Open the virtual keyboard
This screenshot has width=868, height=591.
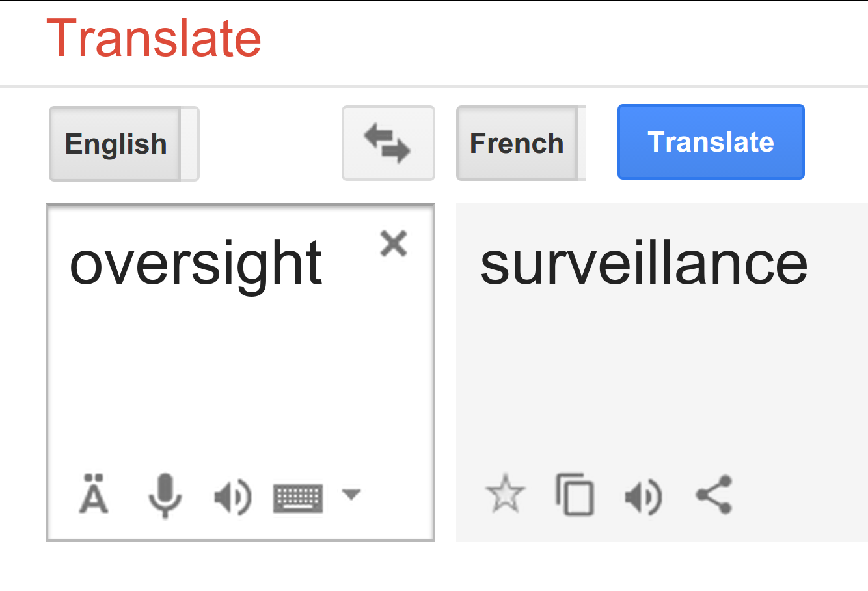(298, 498)
